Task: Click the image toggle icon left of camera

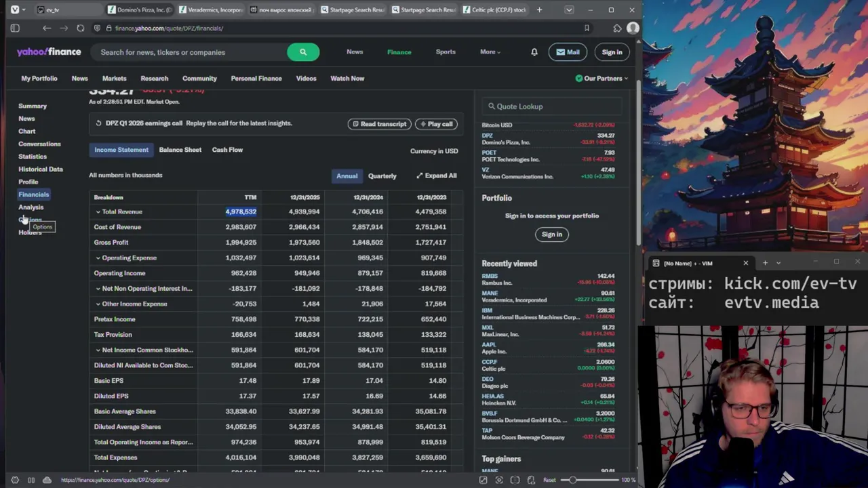Action: [483, 480]
